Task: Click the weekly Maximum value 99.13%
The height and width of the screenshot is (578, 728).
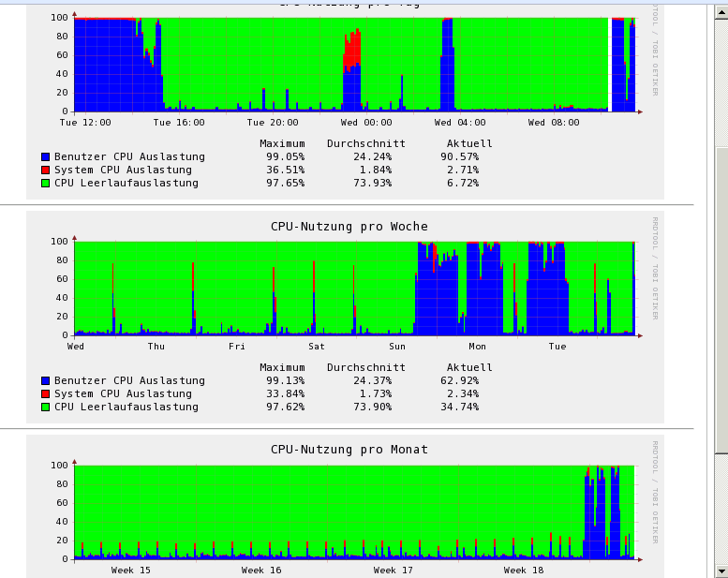Action: 285,380
